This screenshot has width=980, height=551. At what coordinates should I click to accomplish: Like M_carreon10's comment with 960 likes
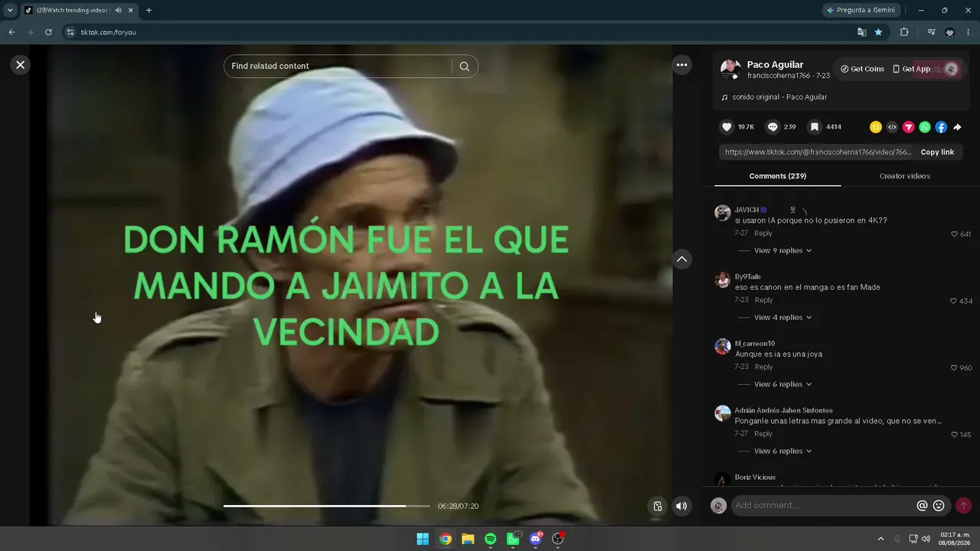[954, 368]
